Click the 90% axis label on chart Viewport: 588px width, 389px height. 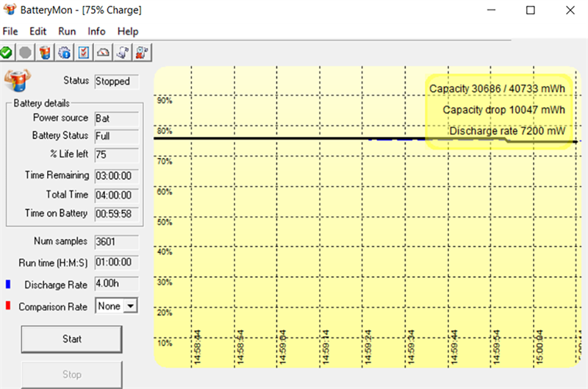click(x=165, y=100)
